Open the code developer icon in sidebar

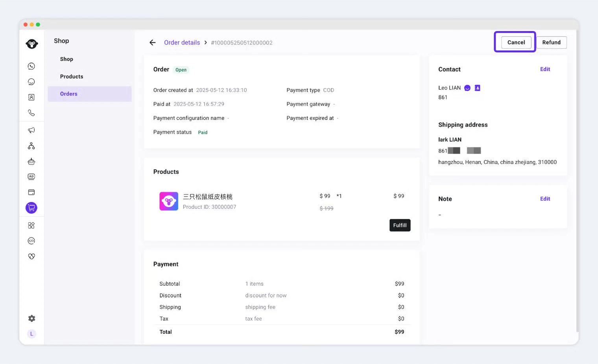31,241
